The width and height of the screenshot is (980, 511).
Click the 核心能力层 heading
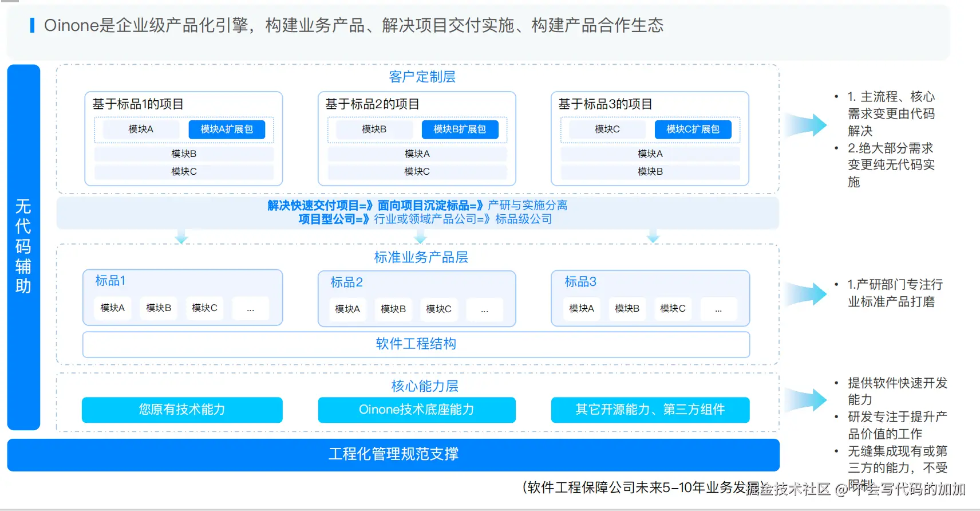425,387
